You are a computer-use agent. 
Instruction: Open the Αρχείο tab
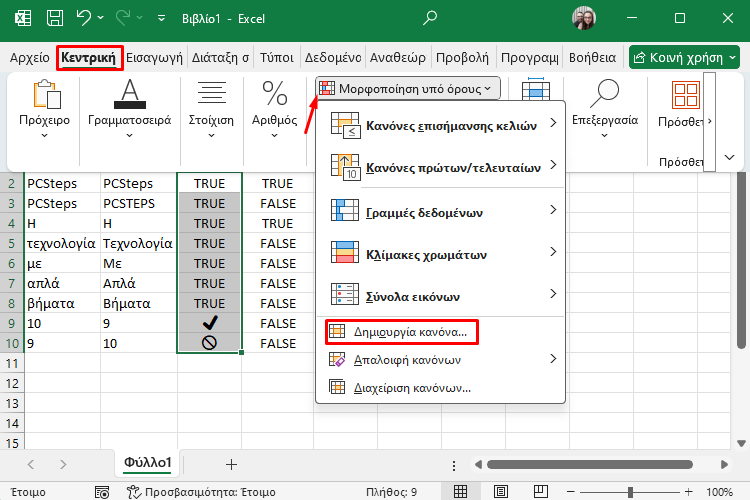click(x=30, y=58)
